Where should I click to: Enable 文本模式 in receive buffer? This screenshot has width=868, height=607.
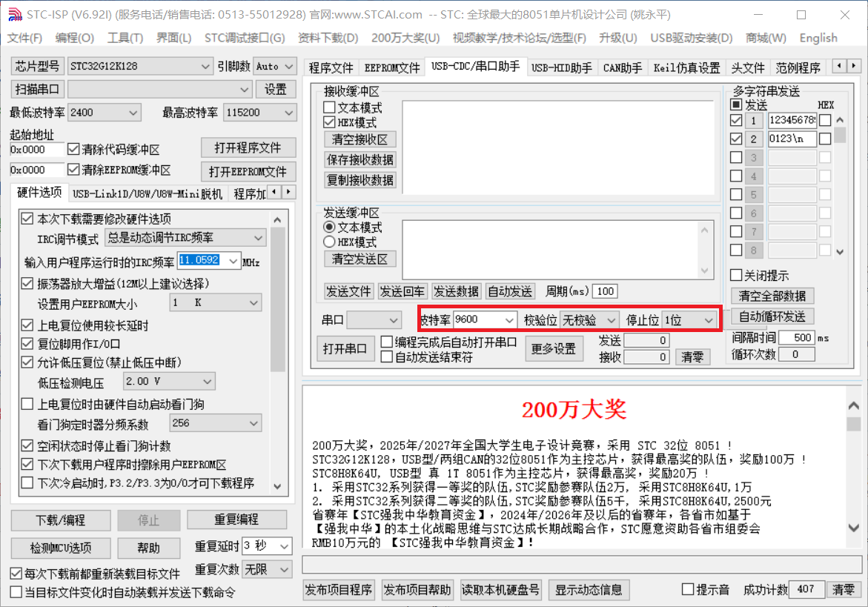329,107
